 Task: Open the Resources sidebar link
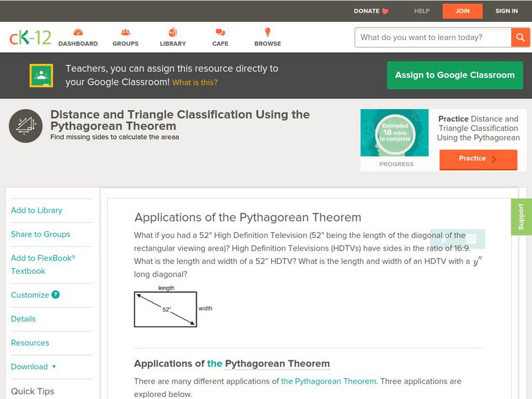(30, 342)
